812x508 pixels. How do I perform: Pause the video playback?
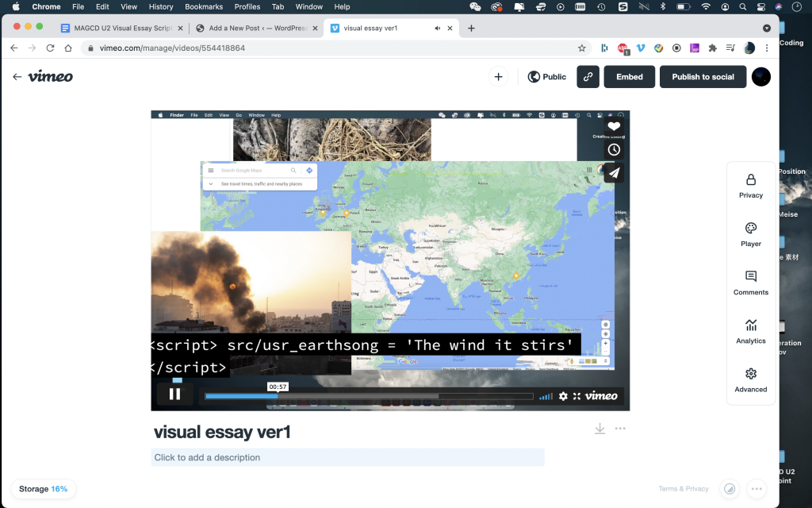click(x=174, y=394)
